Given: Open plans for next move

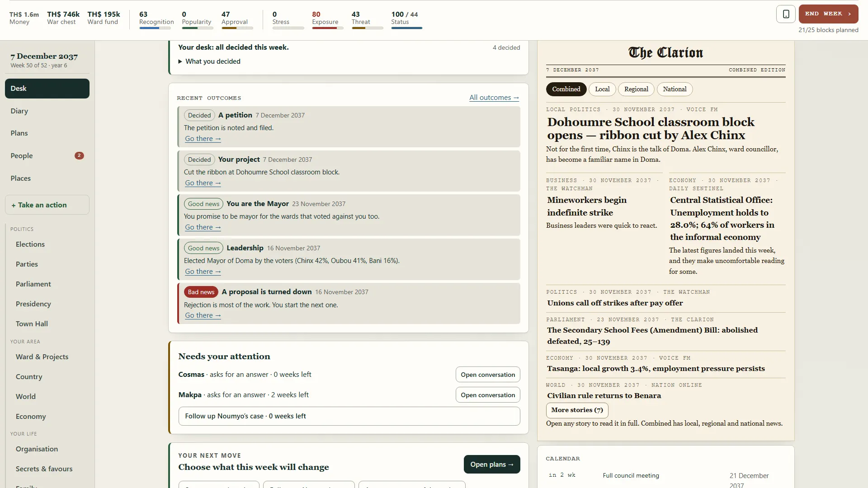Looking at the screenshot, I should (x=492, y=464).
